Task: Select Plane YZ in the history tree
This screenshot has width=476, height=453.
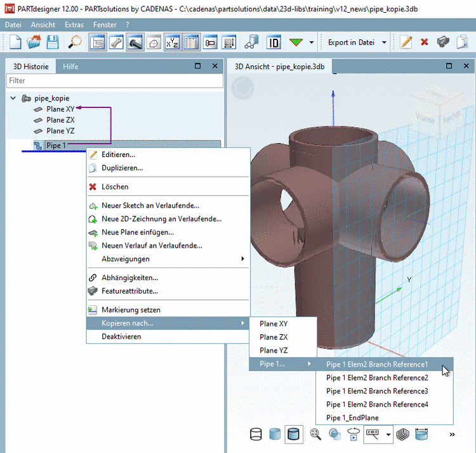Action: (60, 131)
